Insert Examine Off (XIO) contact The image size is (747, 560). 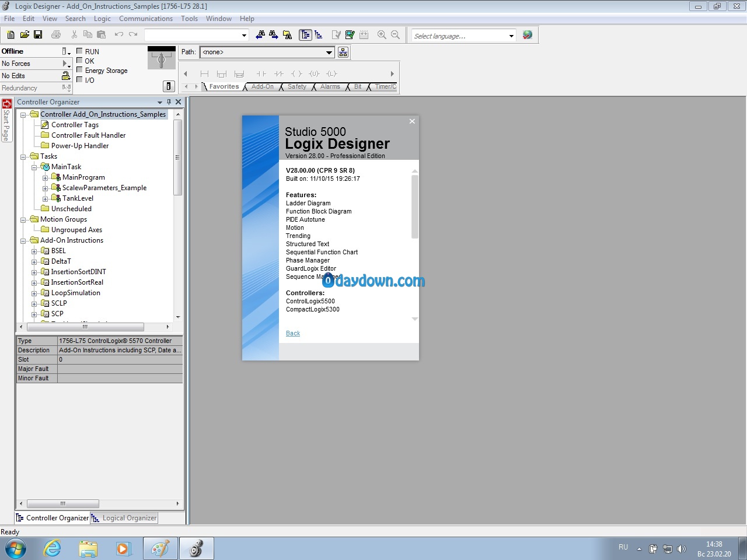(279, 73)
